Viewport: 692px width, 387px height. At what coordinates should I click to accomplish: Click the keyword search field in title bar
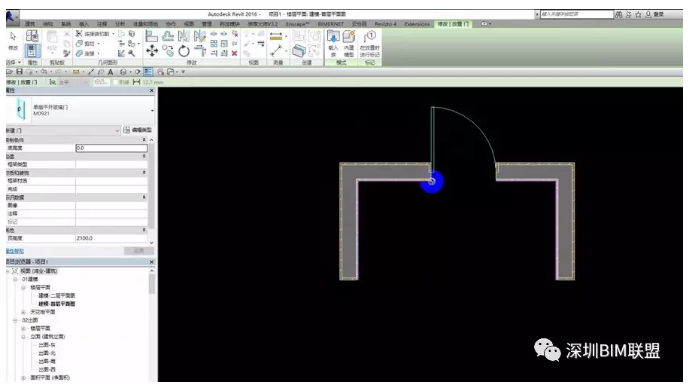click(x=577, y=15)
